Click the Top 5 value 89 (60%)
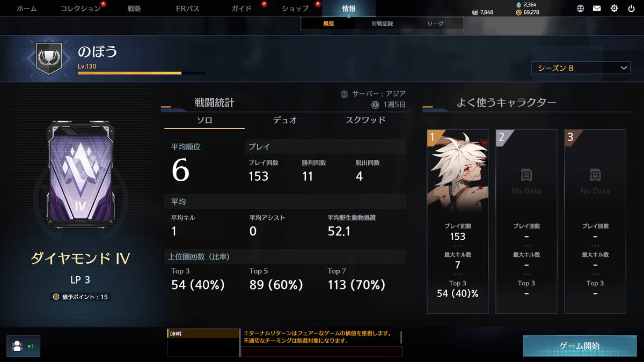The height and width of the screenshot is (362, 644). 276,285
